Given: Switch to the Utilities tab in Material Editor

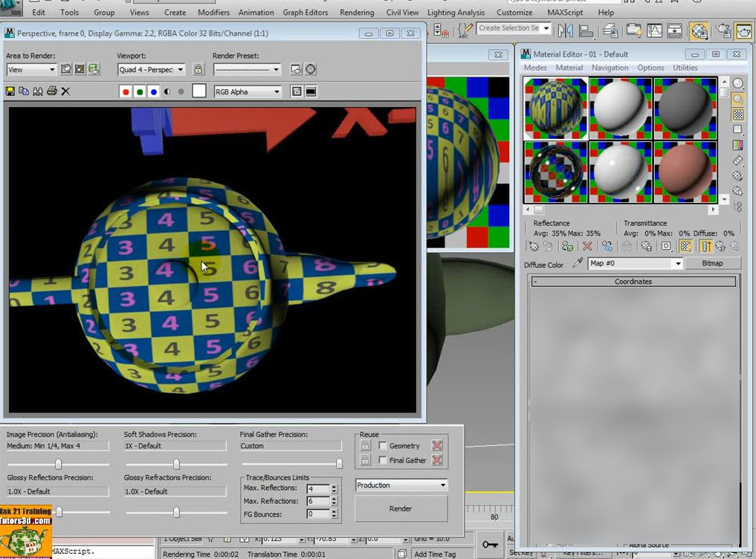Looking at the screenshot, I should [x=685, y=68].
